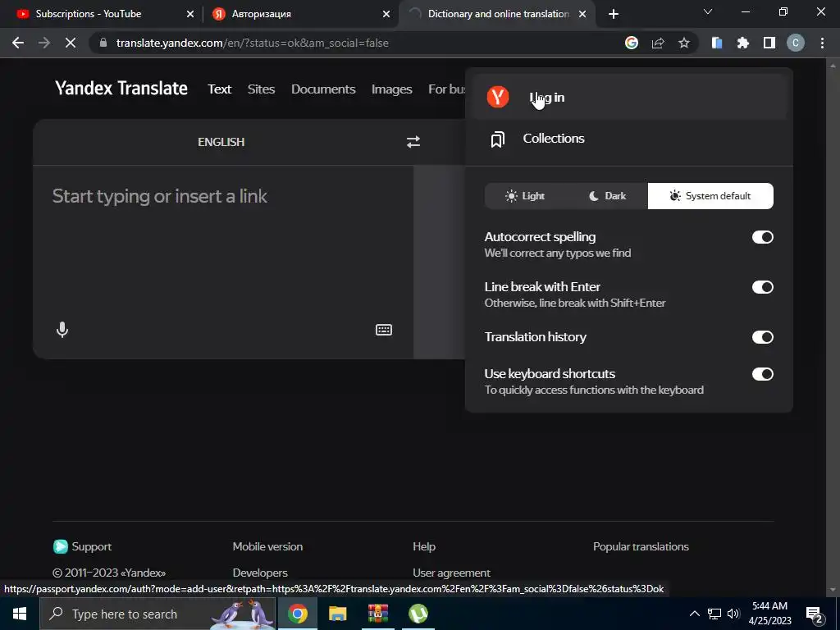Click the blue extension icon beside puzzle

click(x=717, y=43)
